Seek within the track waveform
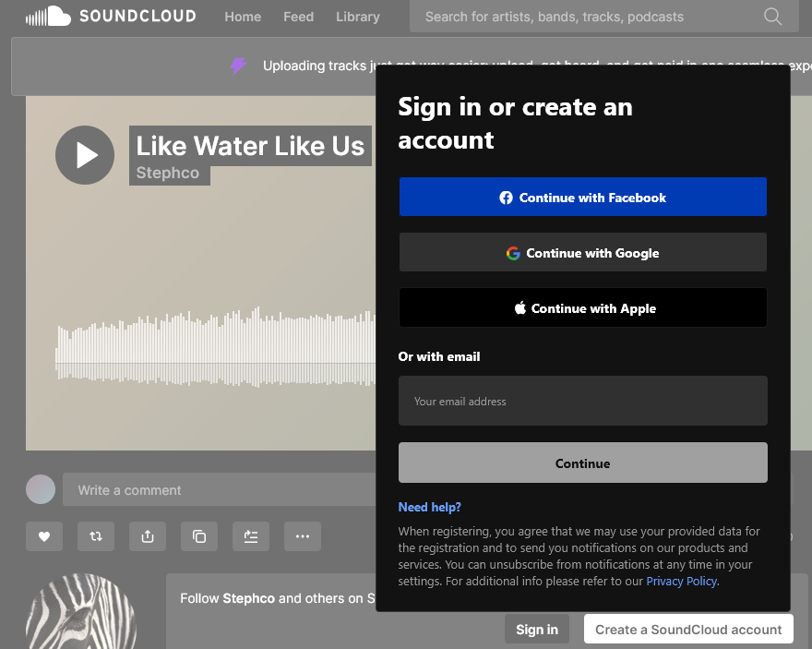This screenshot has height=649, width=812. point(215,347)
